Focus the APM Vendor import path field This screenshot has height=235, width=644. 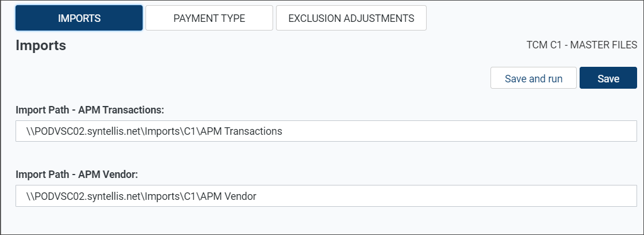(326, 196)
